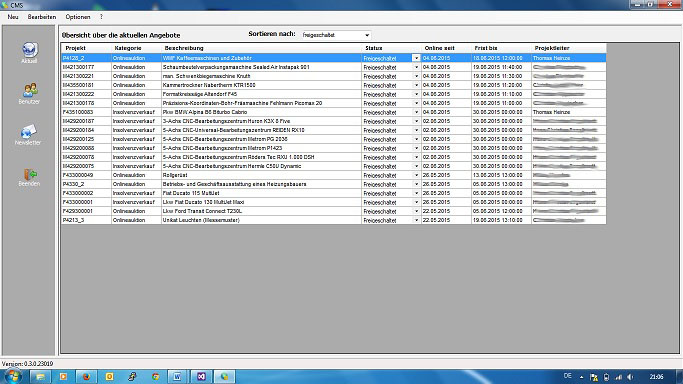Select 3-Achs CNC-Bearbeitungszentrum Huron K3X description

[x=261, y=121]
